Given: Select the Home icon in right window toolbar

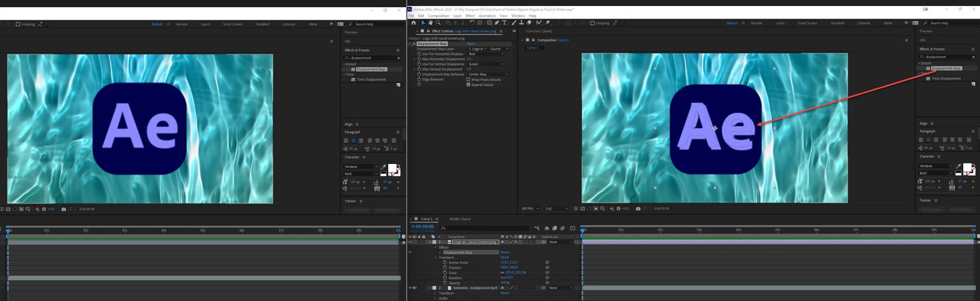Looking at the screenshot, I should [413, 23].
